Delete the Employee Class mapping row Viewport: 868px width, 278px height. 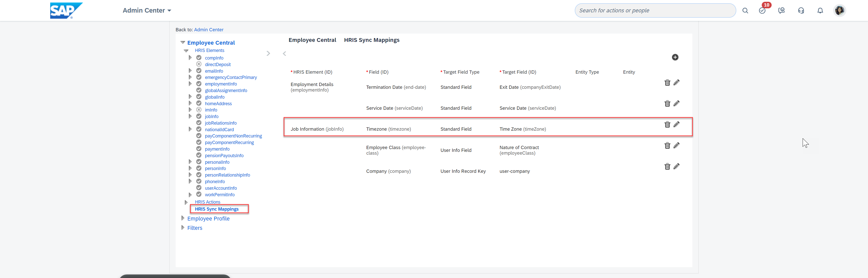pos(667,145)
